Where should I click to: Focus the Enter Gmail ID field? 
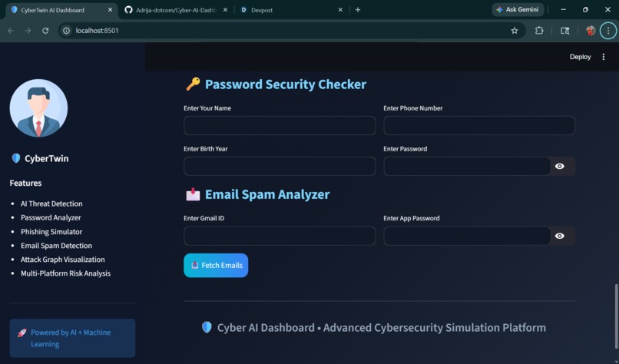pos(280,236)
